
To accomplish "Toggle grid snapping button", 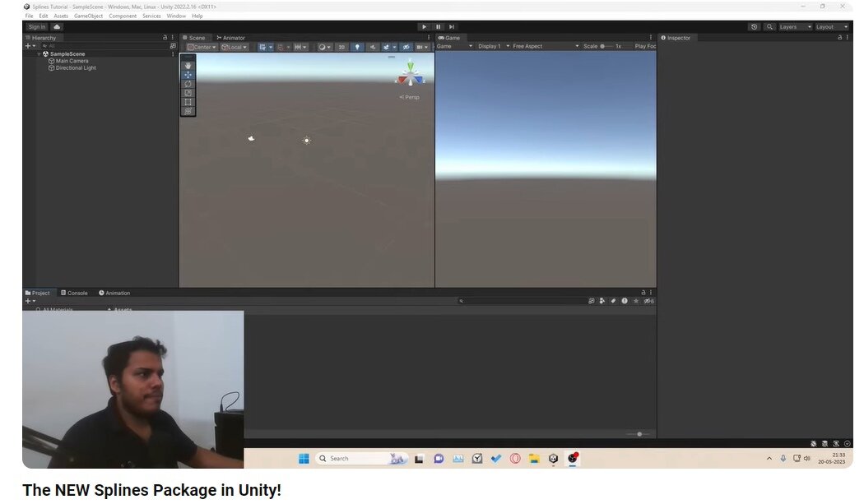I will point(280,47).
